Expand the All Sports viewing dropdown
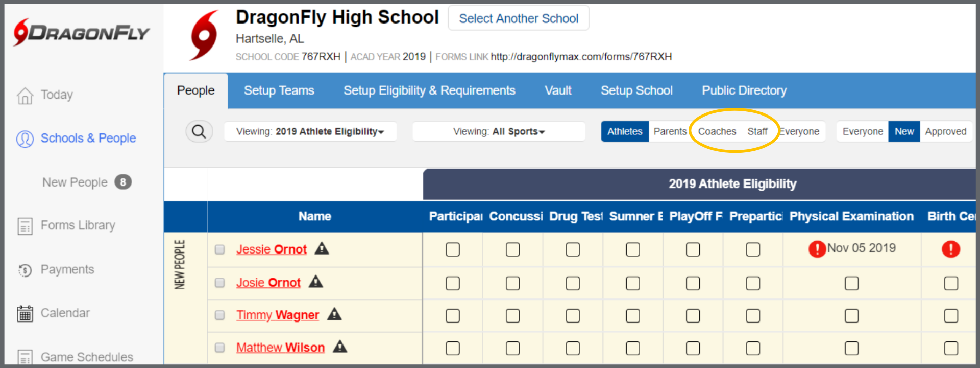 [x=499, y=132]
